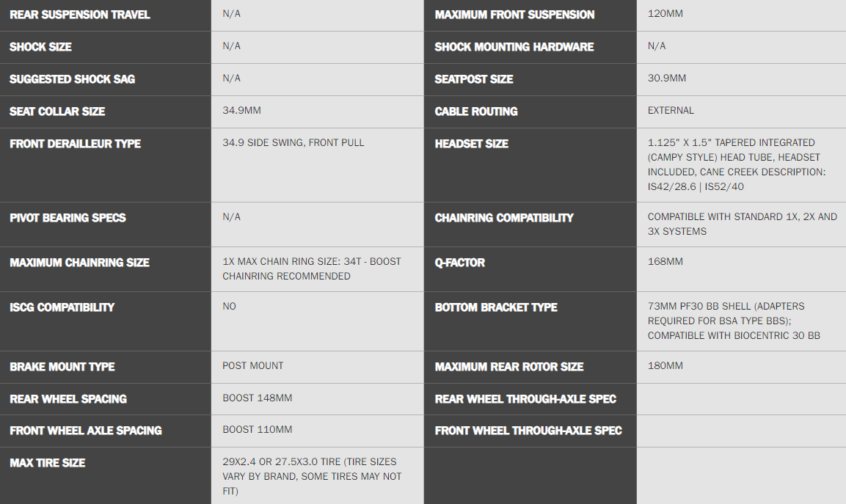The width and height of the screenshot is (846, 504).
Task: Select the N/A value for Shock Size
Action: click(x=231, y=46)
